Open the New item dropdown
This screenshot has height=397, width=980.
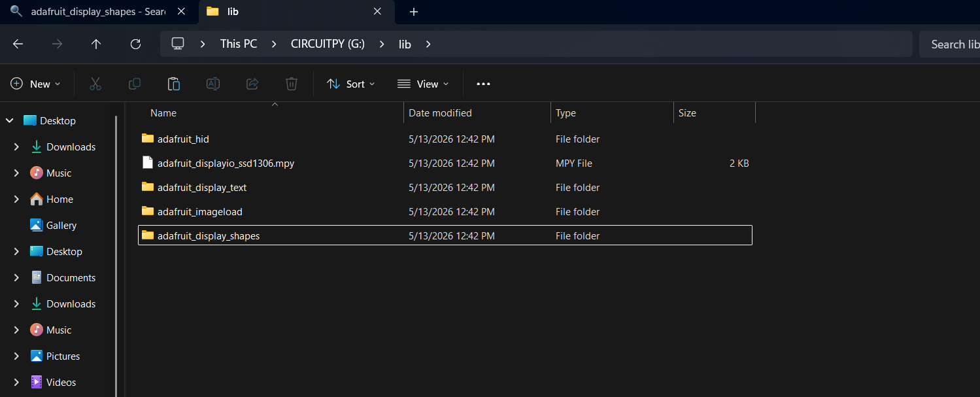(35, 84)
